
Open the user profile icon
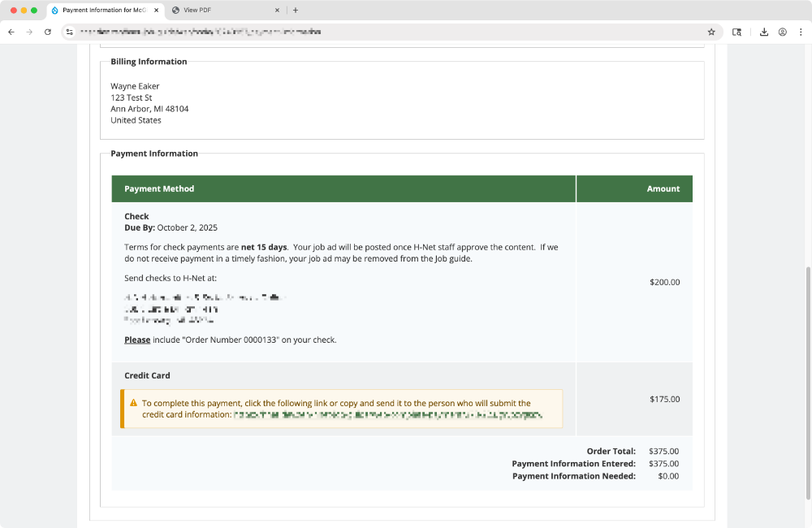(x=782, y=32)
